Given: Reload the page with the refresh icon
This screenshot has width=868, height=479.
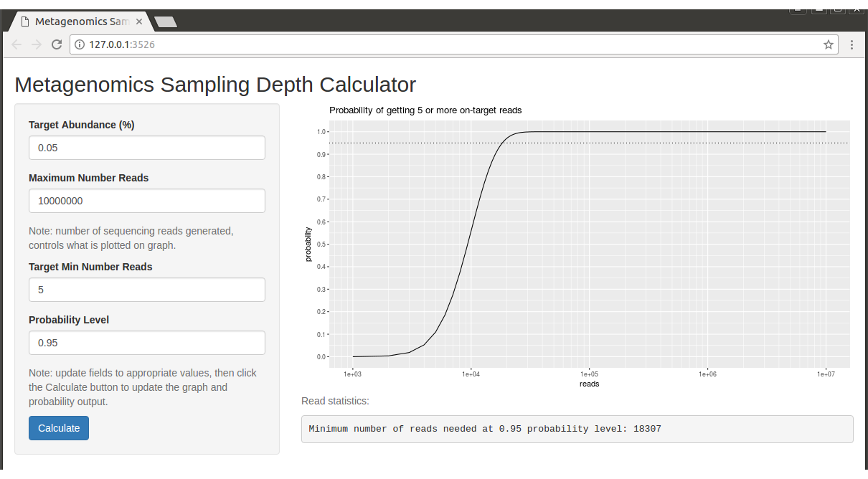Looking at the screenshot, I should 57,44.
